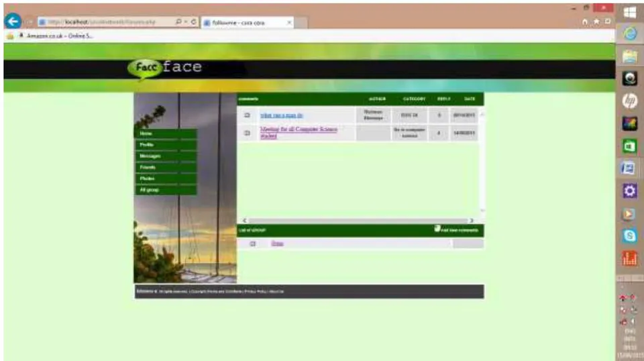Open the dark camera-lens taskbar app
The height and width of the screenshot is (361, 644).
click(x=630, y=79)
